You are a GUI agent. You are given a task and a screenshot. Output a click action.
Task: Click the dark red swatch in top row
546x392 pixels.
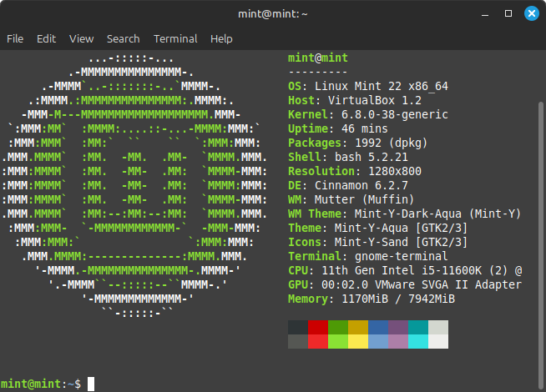pos(318,327)
